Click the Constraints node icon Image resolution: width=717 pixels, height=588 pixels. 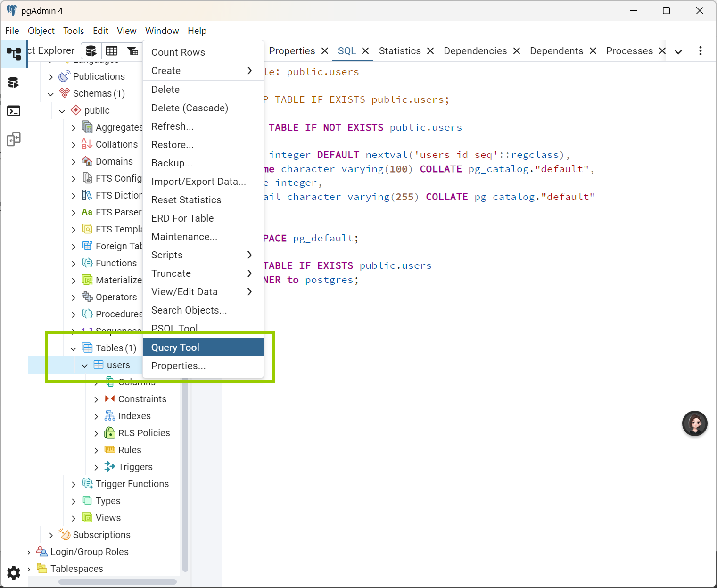click(x=109, y=399)
